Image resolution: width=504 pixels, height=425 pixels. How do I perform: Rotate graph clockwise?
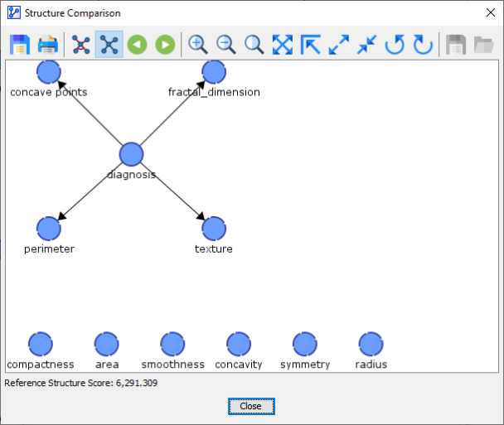pyautogui.click(x=423, y=45)
